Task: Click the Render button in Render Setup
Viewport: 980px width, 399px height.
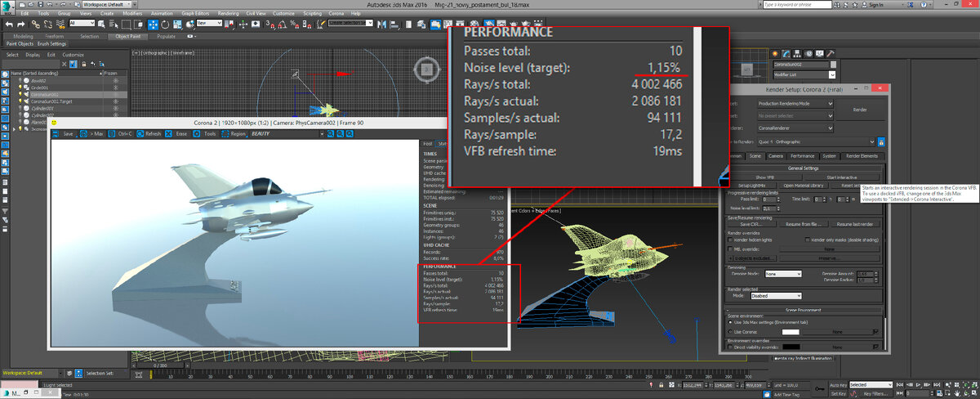Action: coord(860,110)
